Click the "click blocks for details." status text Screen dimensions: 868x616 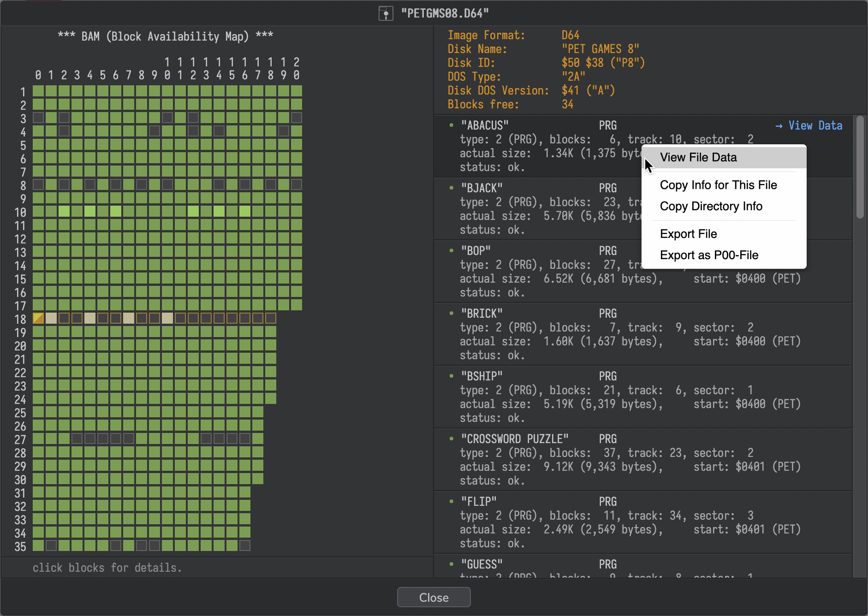pos(107,568)
